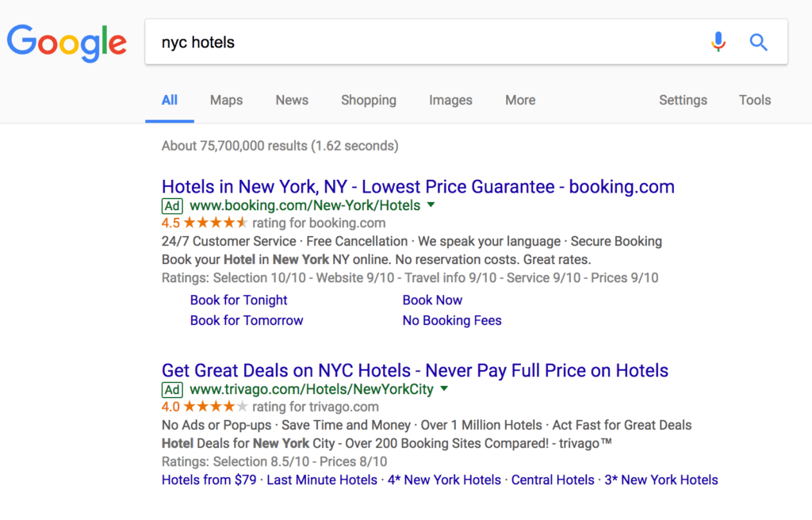This screenshot has height=520, width=812.
Task: Switch to the Shopping tab
Action: coord(368,100)
